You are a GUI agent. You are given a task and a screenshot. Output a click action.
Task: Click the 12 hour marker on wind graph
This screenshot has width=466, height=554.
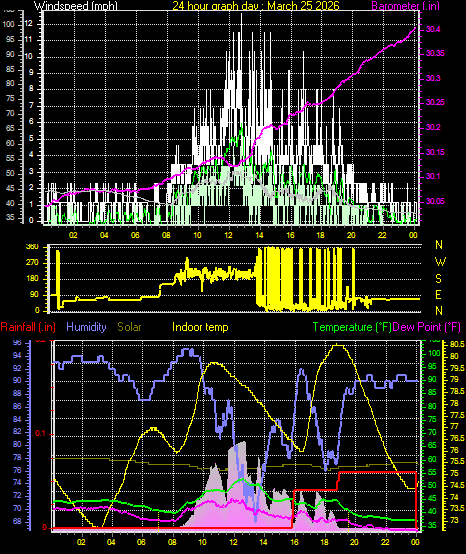pos(229,235)
